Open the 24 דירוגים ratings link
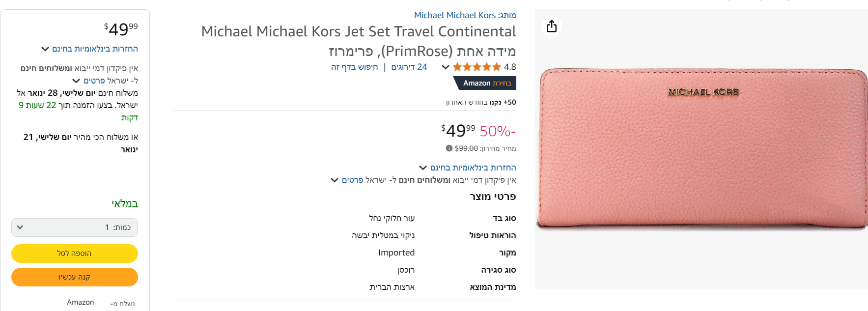868x311 pixels. click(409, 67)
